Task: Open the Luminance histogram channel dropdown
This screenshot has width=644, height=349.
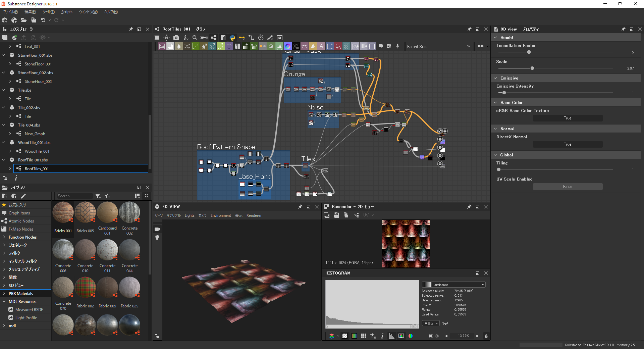Action: click(x=453, y=285)
